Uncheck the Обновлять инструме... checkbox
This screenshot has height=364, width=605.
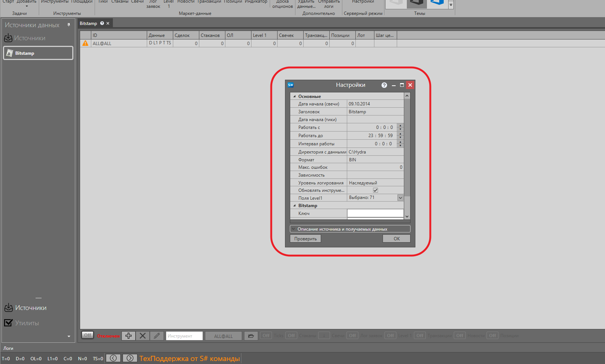(x=376, y=190)
